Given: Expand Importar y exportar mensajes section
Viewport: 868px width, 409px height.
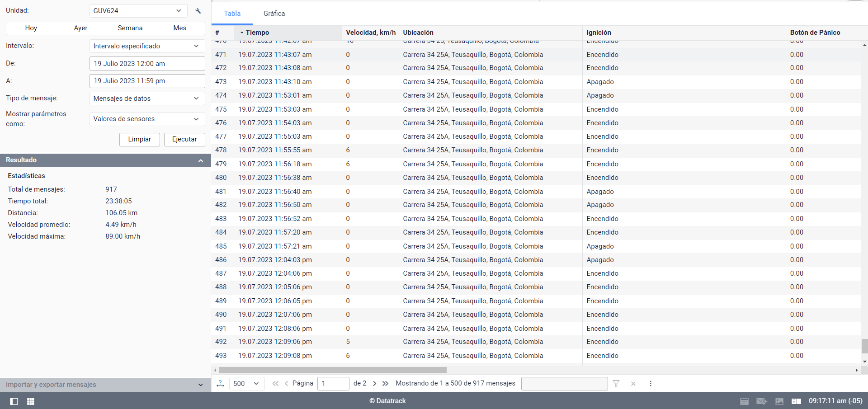Looking at the screenshot, I should [201, 385].
